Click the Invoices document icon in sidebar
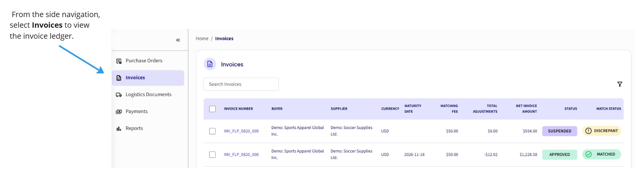644x181 pixels. [119, 78]
